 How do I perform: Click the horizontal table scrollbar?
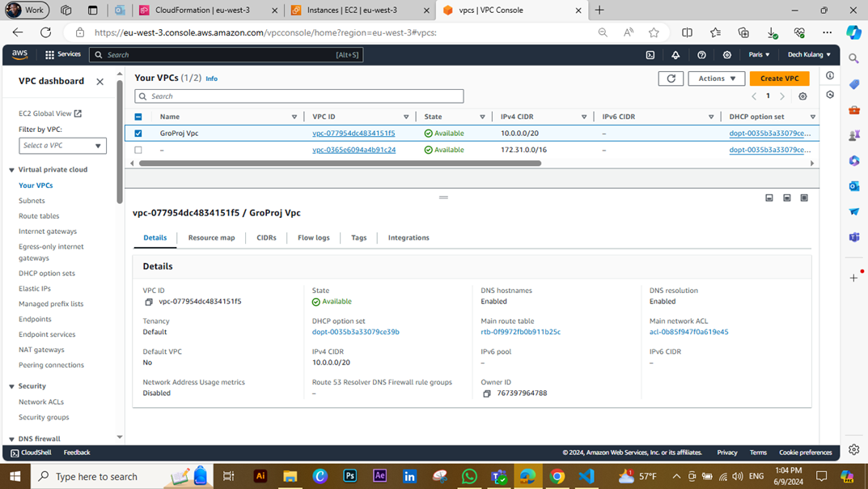(340, 164)
